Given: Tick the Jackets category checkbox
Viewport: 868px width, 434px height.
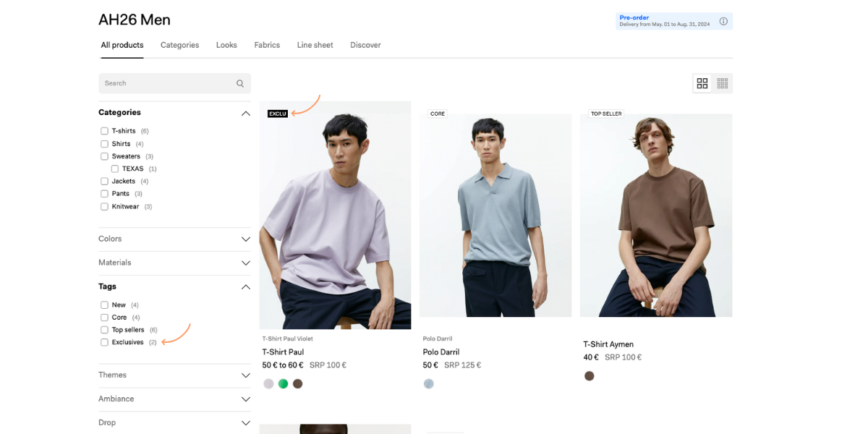Looking at the screenshot, I should point(104,181).
